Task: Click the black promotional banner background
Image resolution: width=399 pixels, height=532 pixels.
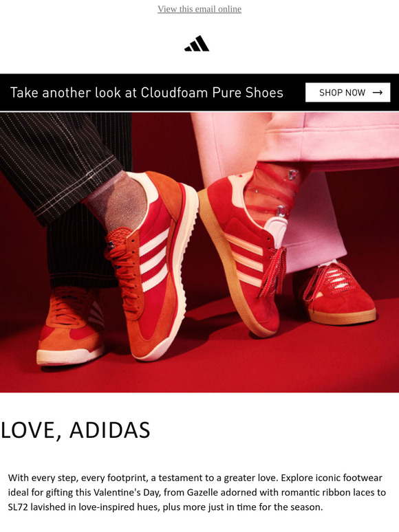Action: coord(199,92)
